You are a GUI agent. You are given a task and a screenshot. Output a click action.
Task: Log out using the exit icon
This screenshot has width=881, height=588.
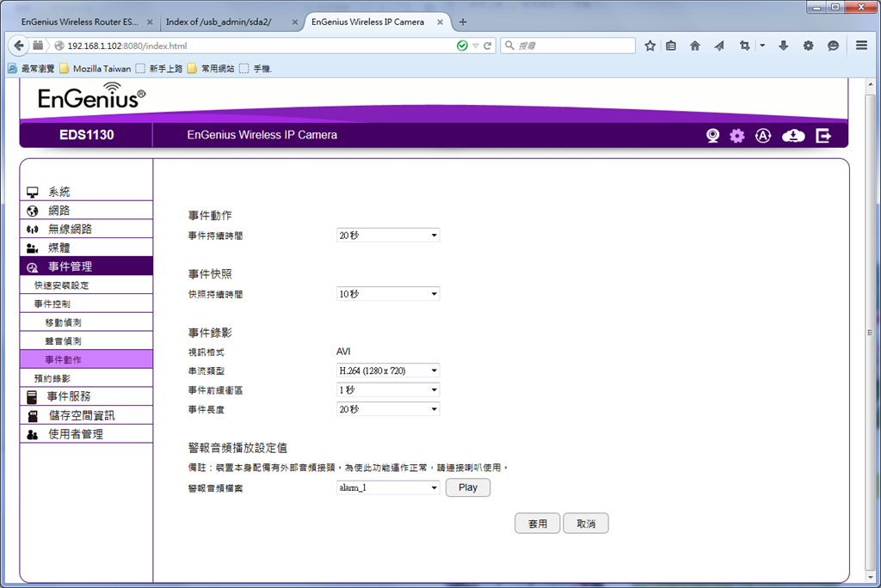coord(823,135)
